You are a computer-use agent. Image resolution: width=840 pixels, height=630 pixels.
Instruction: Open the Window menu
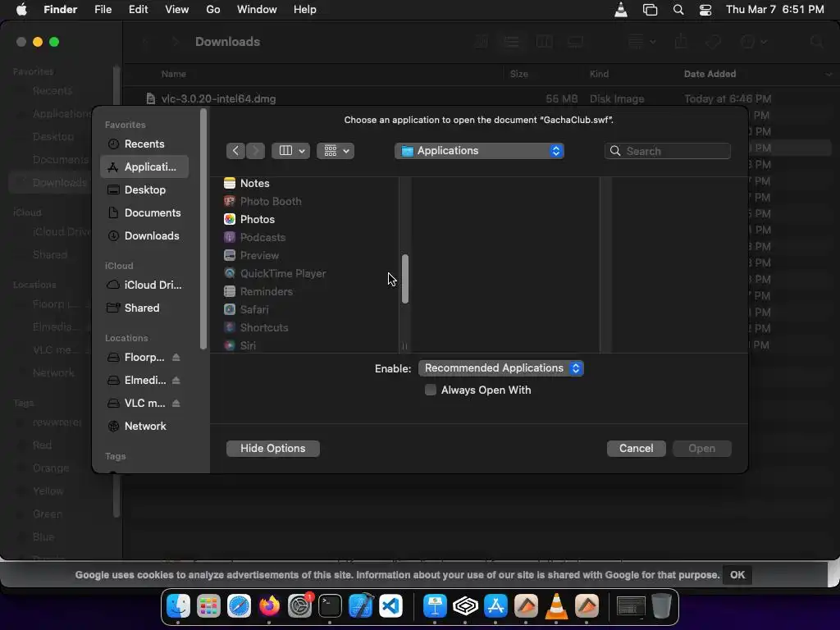pyautogui.click(x=257, y=10)
